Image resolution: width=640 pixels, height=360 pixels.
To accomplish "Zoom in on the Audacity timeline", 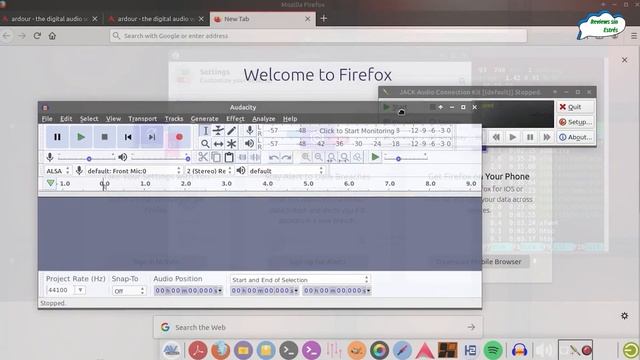I will (x=305, y=157).
